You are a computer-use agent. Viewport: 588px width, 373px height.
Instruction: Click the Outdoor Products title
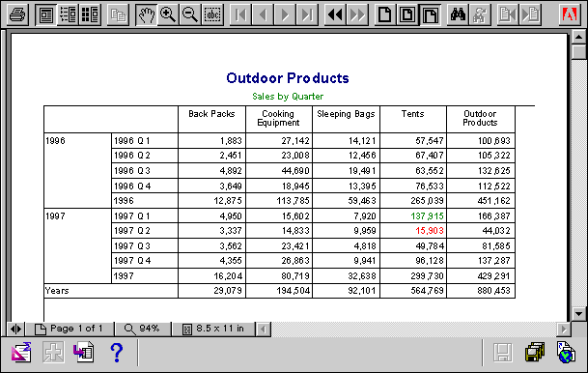(288, 78)
